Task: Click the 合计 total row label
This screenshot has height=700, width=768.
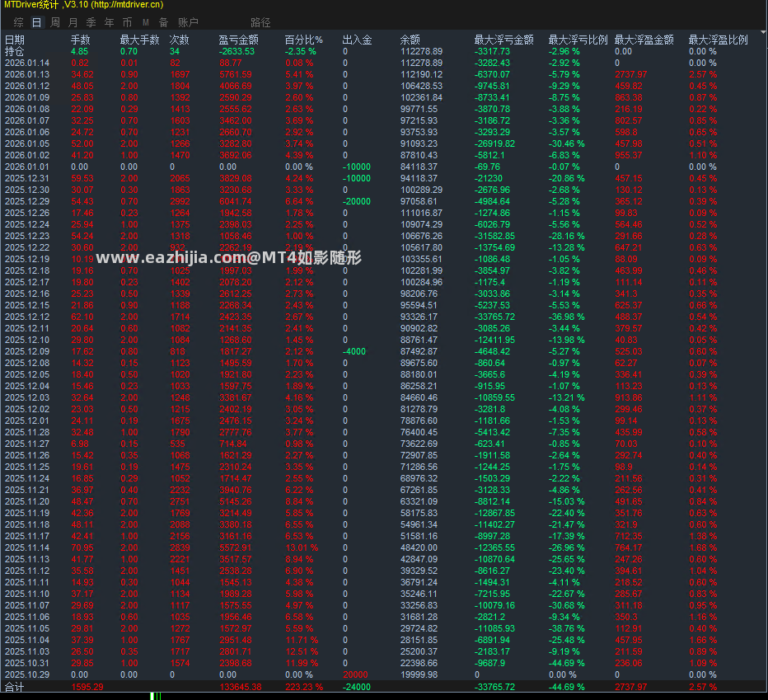Action: point(14,687)
